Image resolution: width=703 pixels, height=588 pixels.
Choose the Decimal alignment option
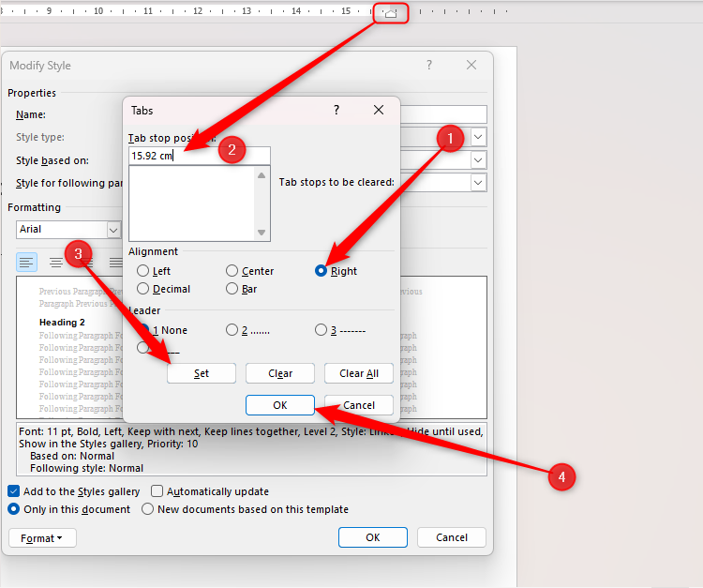[x=143, y=289]
